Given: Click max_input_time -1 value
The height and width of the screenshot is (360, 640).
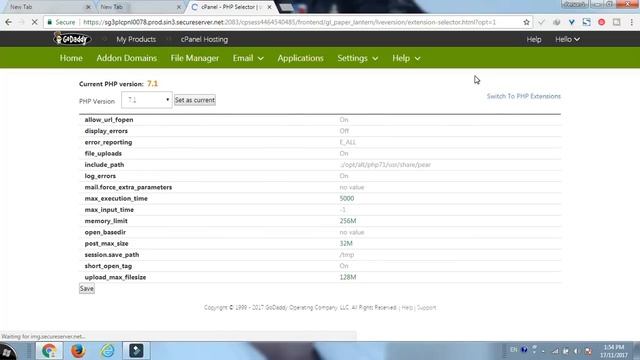Looking at the screenshot, I should (342, 210).
